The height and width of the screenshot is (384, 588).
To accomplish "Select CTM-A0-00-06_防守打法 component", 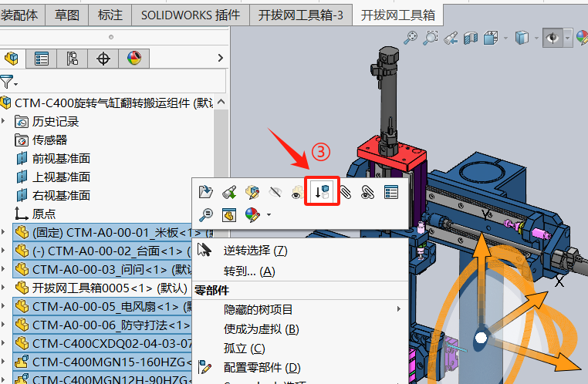I will pyautogui.click(x=102, y=325).
